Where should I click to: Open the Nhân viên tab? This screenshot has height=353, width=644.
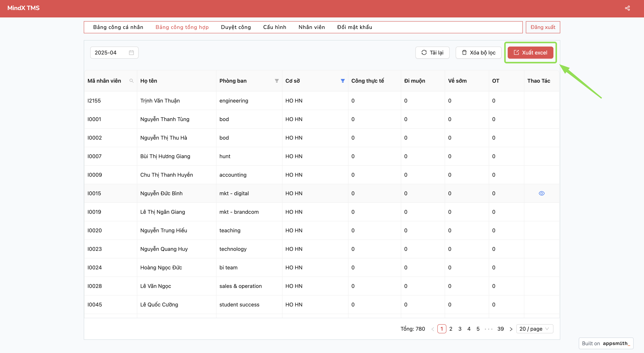tap(311, 27)
